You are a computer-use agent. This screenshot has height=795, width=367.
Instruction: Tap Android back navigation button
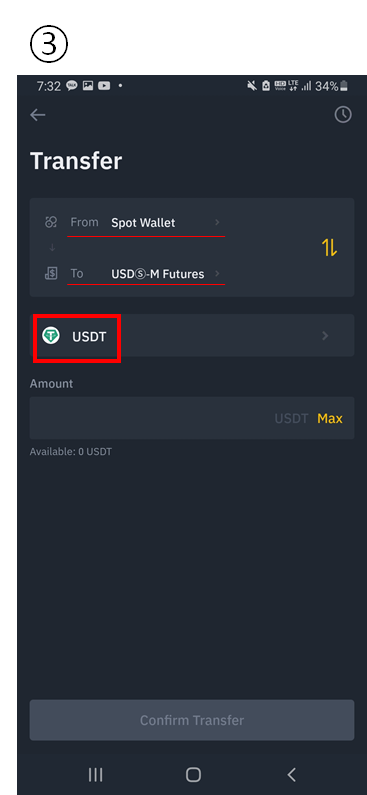(291, 774)
